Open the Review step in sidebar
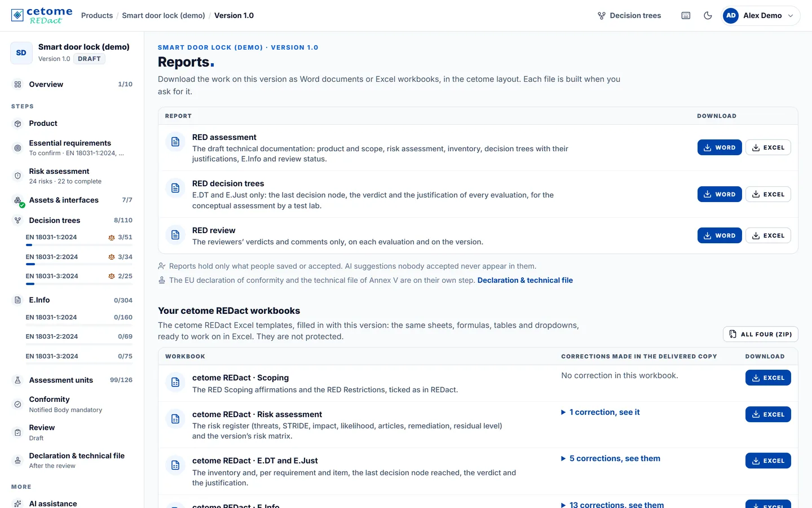Screen dimensions: 812x508 tap(72, 432)
